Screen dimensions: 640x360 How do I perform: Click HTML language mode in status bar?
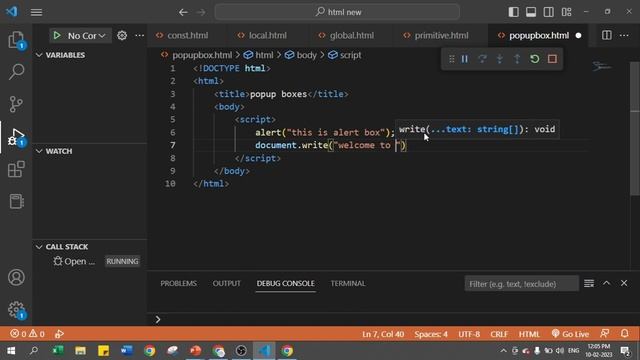(529, 334)
